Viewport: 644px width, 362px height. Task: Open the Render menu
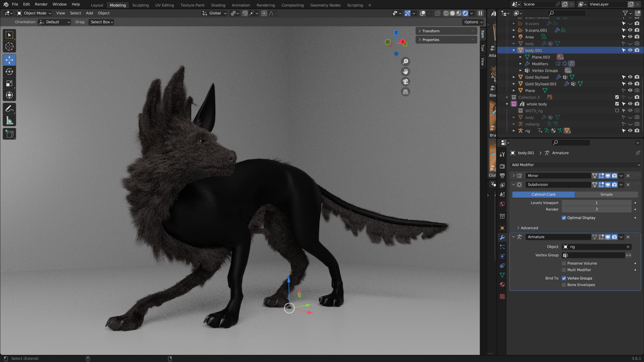coord(41,4)
